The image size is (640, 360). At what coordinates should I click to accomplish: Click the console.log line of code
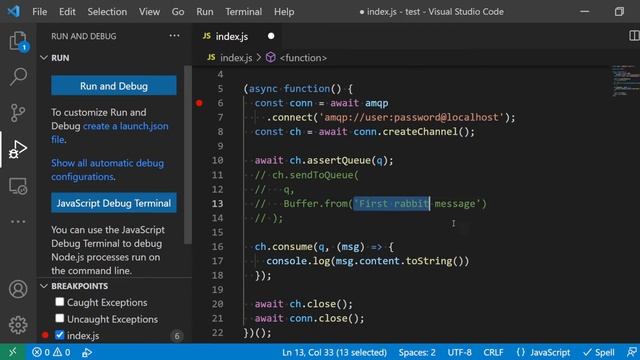pos(367,261)
